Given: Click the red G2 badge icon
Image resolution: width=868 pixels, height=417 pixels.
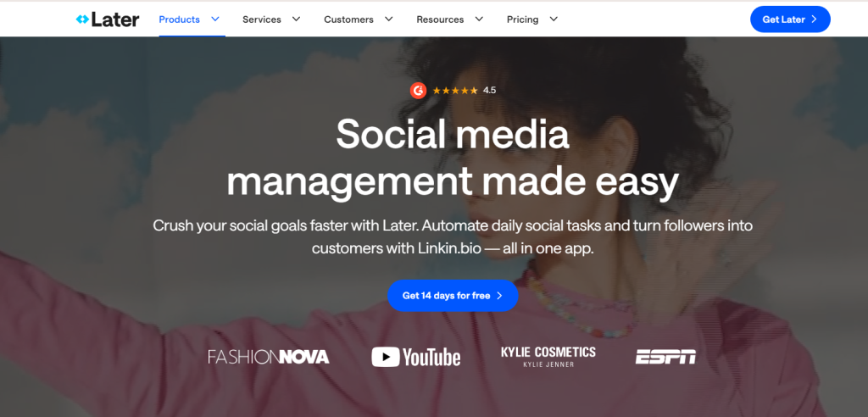Looking at the screenshot, I should 418,91.
